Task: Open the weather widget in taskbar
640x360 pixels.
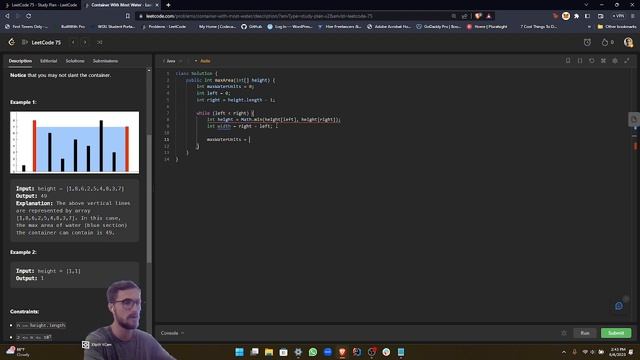Action: 18,351
